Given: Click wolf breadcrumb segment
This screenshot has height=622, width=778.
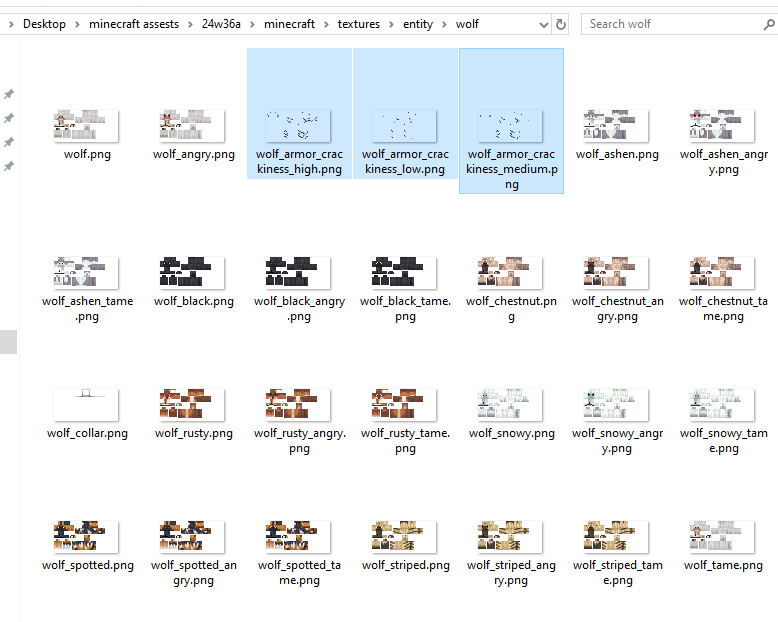Looking at the screenshot, I should point(467,24).
